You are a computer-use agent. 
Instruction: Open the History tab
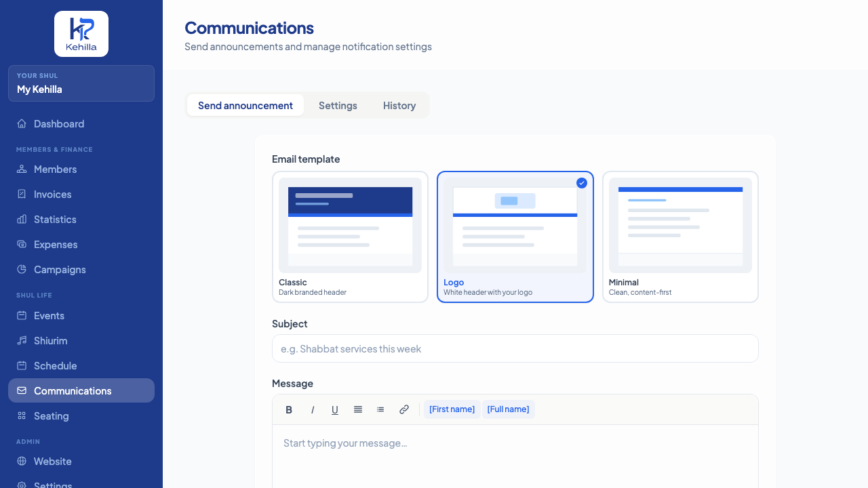click(x=399, y=105)
